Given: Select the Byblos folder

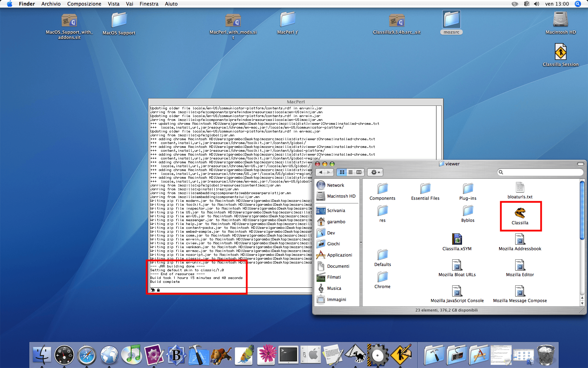Looking at the screenshot, I should tap(468, 214).
